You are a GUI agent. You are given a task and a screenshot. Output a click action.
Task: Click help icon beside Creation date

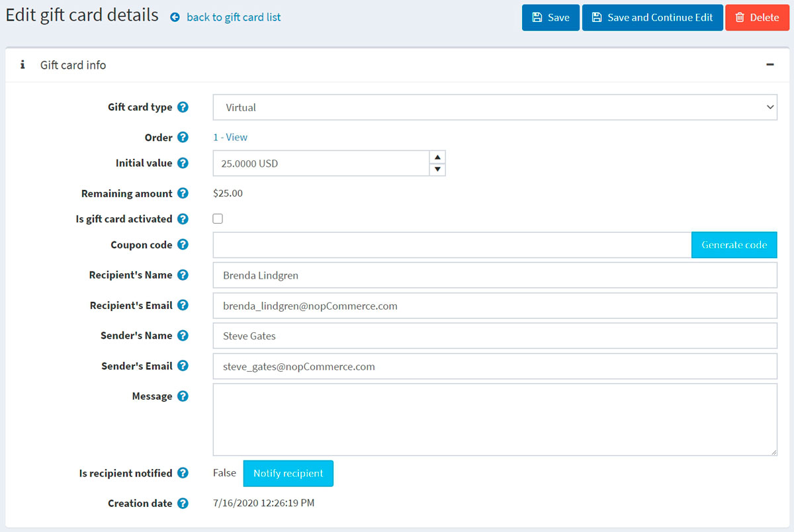tap(183, 504)
